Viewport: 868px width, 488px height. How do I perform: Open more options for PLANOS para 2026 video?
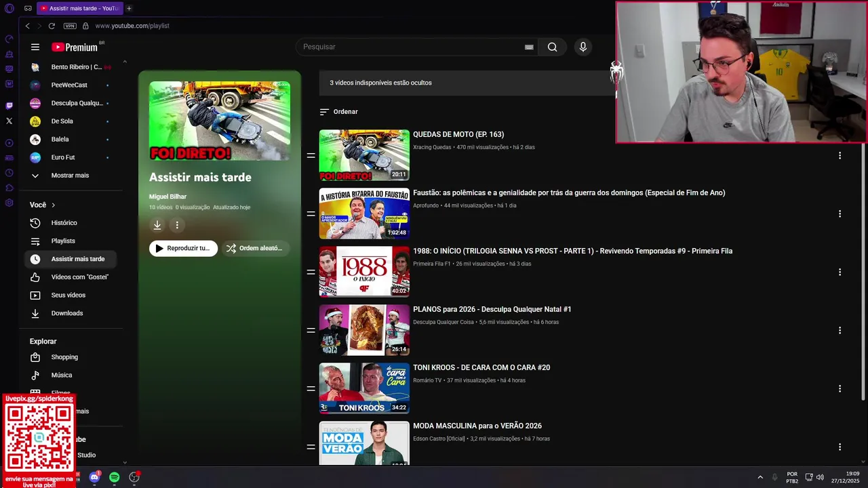point(840,330)
